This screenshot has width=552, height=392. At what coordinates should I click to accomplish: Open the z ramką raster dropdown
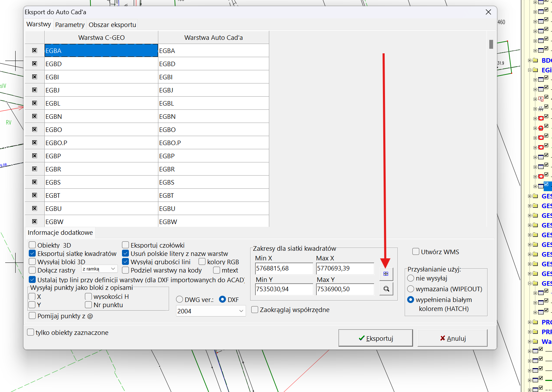click(99, 269)
